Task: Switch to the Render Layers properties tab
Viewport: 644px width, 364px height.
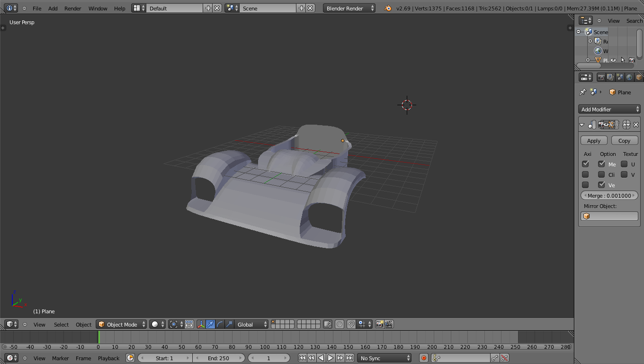Action: pyautogui.click(x=610, y=77)
